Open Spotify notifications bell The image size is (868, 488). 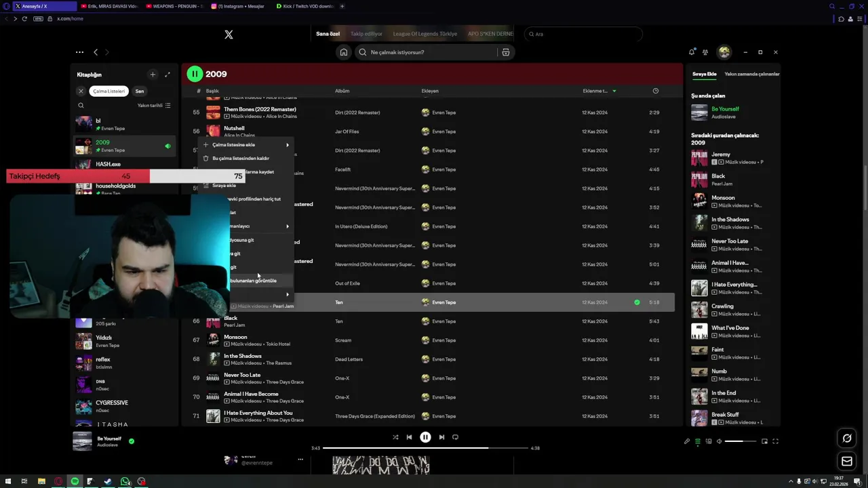[x=692, y=52]
